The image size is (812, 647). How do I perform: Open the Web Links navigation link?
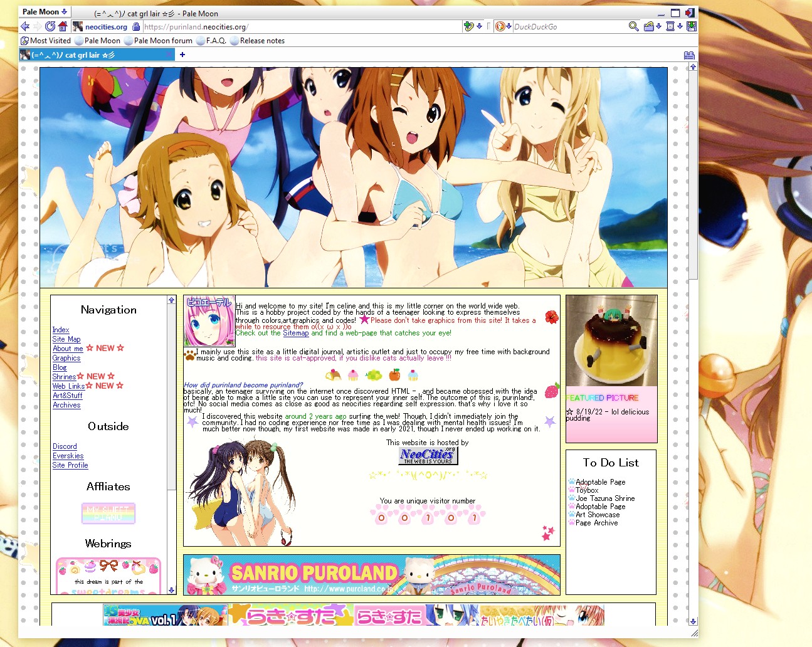[68, 386]
